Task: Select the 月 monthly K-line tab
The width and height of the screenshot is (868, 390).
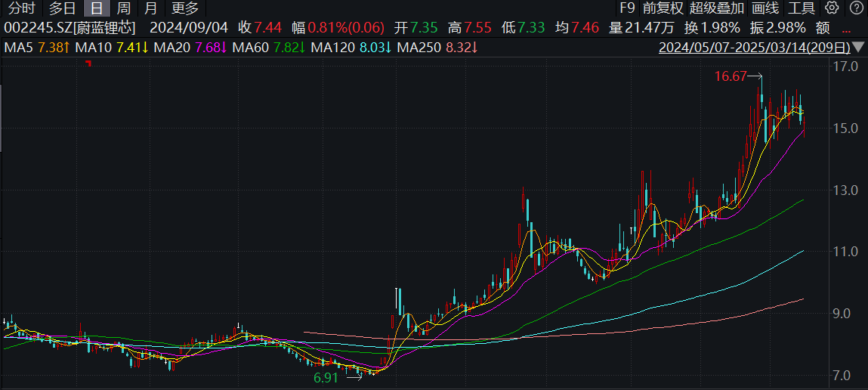Action: click(150, 8)
